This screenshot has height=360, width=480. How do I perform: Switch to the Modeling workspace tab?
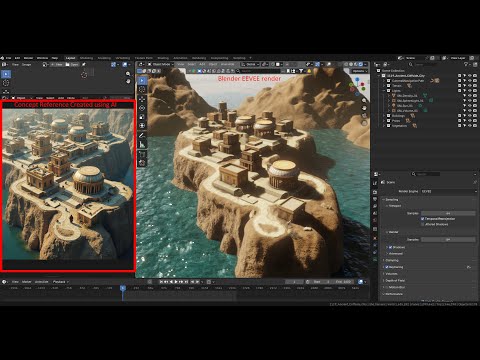tap(86, 58)
